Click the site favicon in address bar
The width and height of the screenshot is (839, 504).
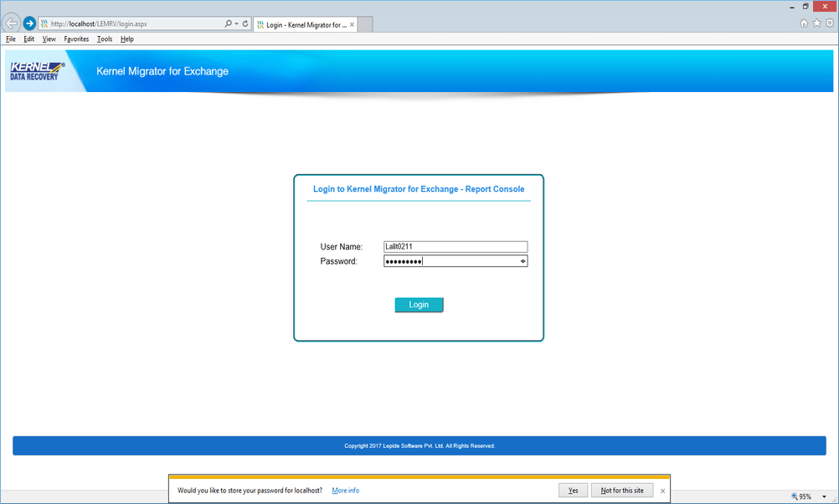coord(44,23)
